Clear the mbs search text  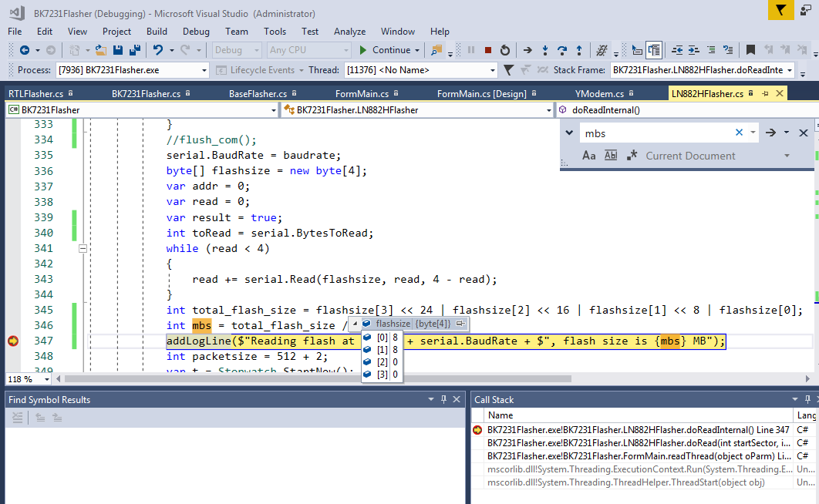coord(739,133)
